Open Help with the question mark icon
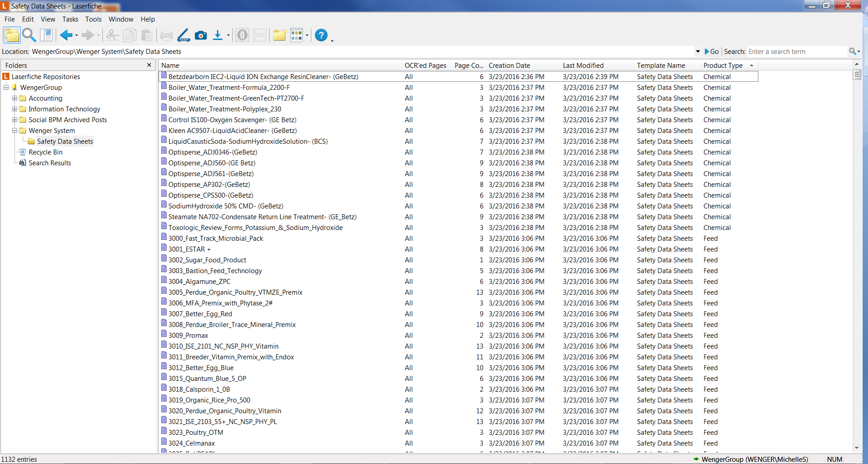The width and height of the screenshot is (868, 464). 321,35
